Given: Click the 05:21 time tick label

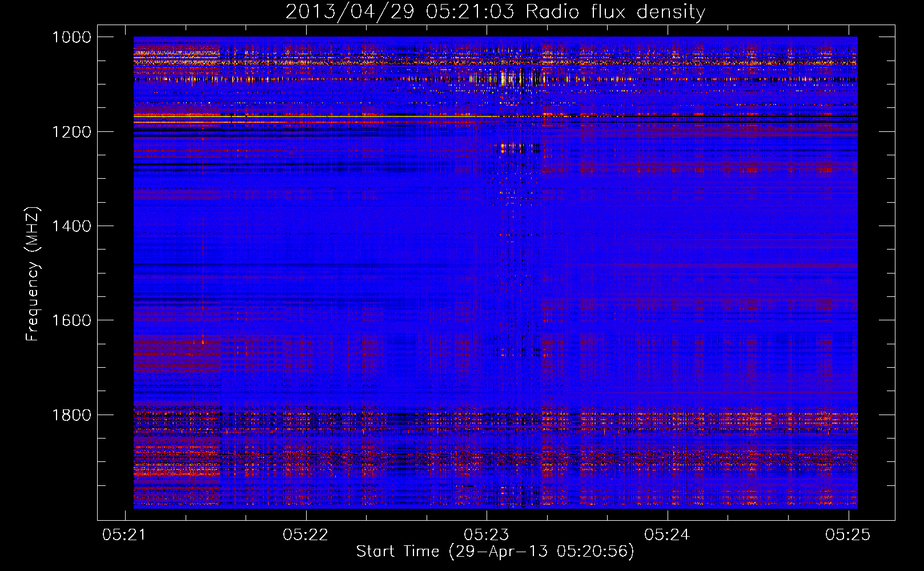Looking at the screenshot, I should coord(125,534).
